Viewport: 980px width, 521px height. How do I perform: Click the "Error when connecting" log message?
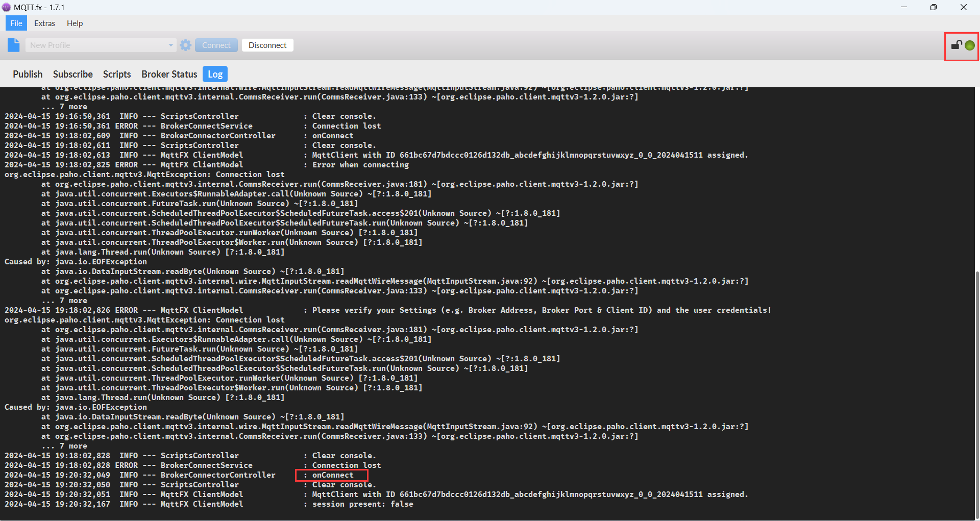coord(360,165)
